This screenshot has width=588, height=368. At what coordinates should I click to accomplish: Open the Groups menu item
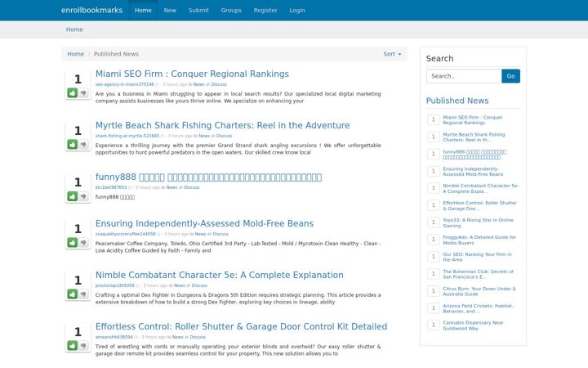(231, 10)
